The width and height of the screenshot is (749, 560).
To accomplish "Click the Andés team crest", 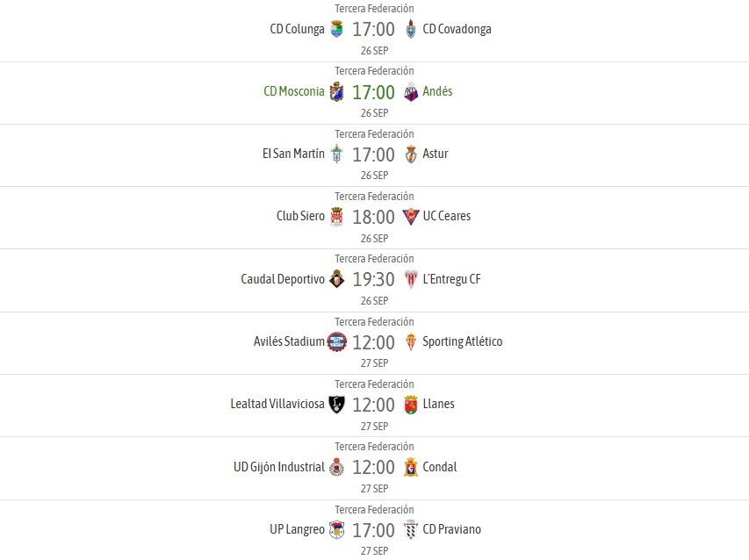I will point(411,91).
